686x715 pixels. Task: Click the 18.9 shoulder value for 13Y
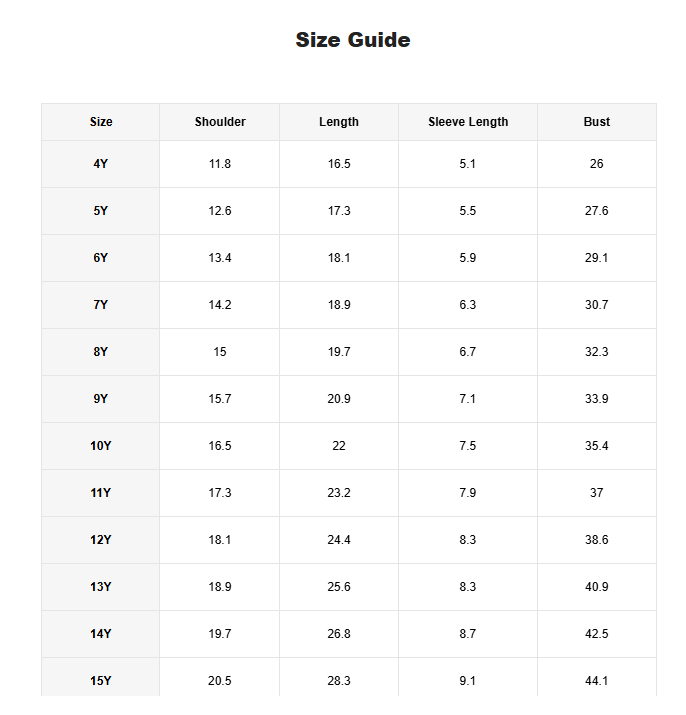[x=220, y=586]
